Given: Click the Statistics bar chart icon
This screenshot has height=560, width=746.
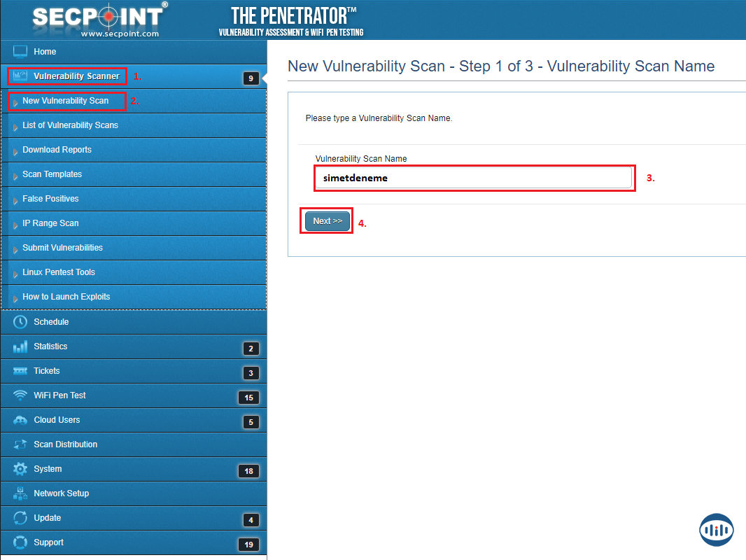Looking at the screenshot, I should [20, 346].
